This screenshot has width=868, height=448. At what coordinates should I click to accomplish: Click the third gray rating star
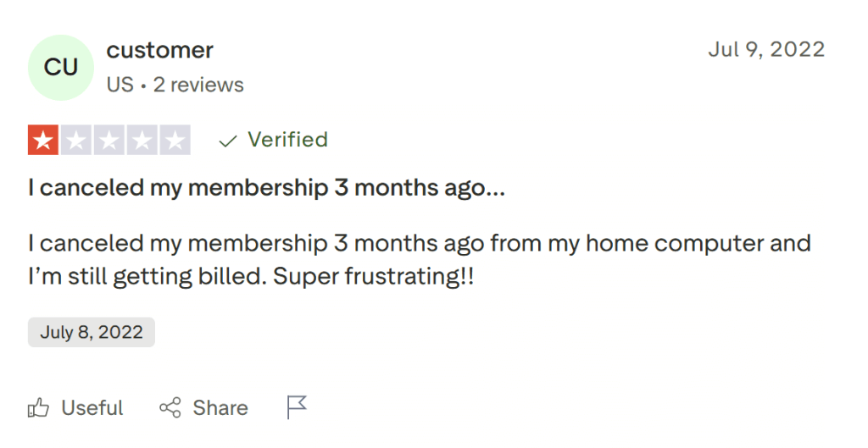pyautogui.click(x=108, y=141)
